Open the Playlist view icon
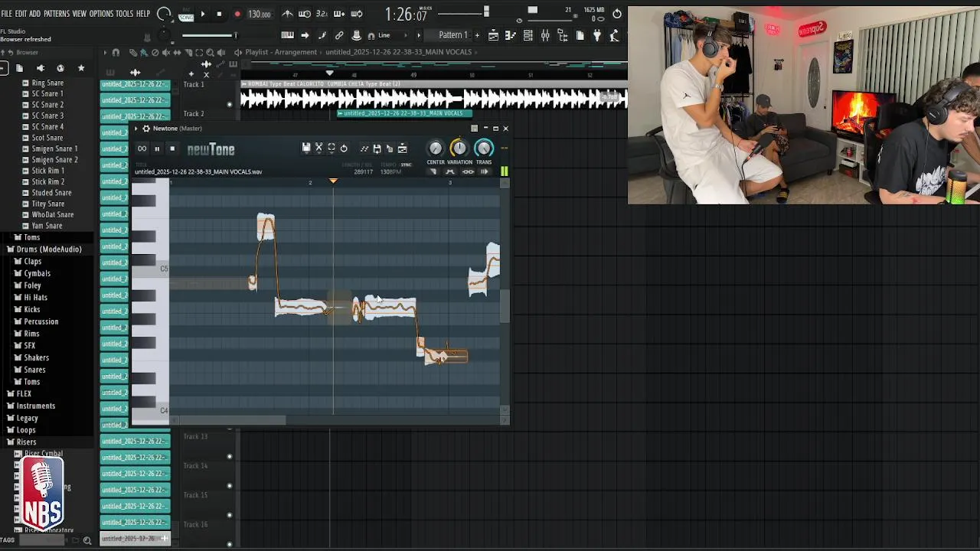Screen dimensions: 980x551 pyautogui.click(x=493, y=35)
